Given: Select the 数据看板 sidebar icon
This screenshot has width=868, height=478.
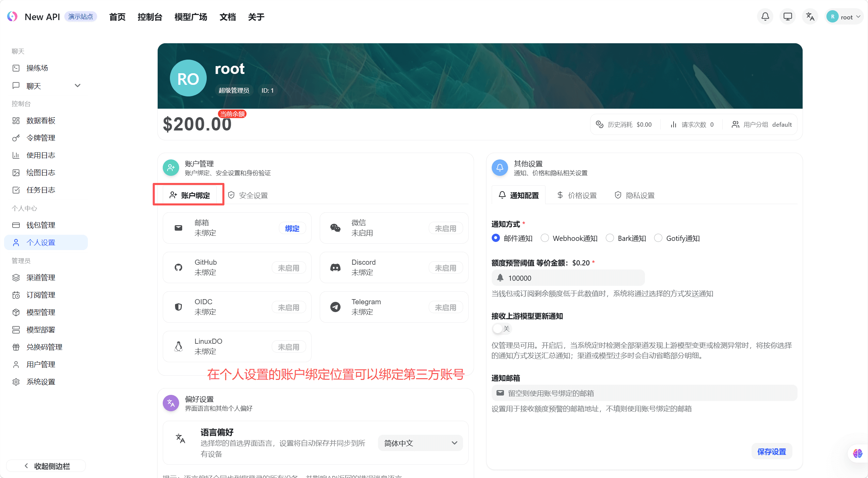Looking at the screenshot, I should tap(16, 120).
